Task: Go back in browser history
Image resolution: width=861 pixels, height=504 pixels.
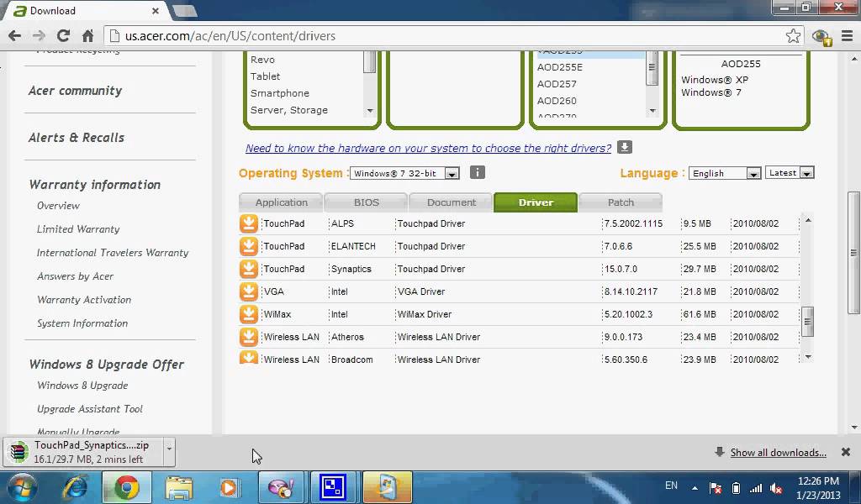Action: click(x=15, y=36)
